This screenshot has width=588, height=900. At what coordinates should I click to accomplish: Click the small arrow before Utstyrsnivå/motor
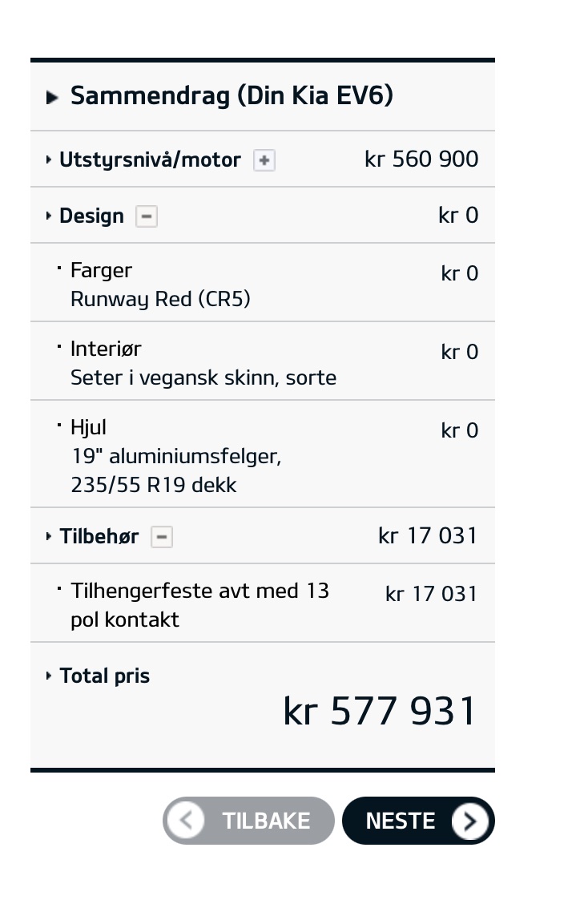coord(49,160)
